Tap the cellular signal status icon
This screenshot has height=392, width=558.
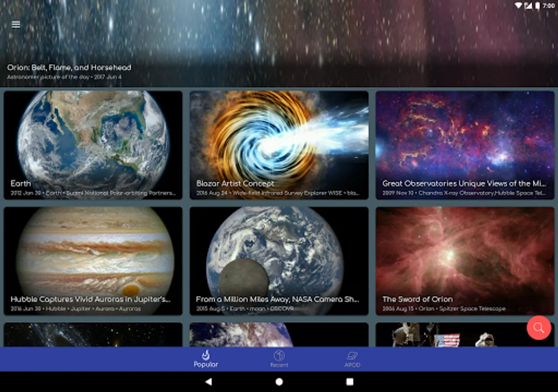click(528, 6)
